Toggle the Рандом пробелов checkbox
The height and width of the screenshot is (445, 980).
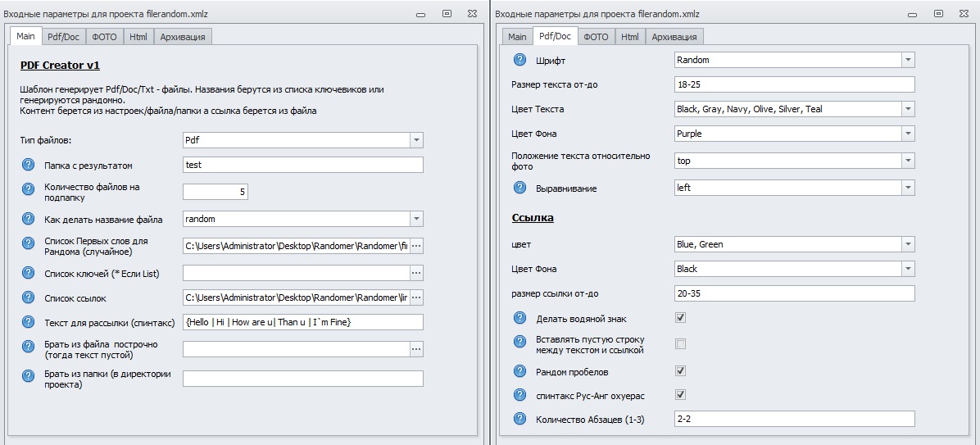coord(680,370)
